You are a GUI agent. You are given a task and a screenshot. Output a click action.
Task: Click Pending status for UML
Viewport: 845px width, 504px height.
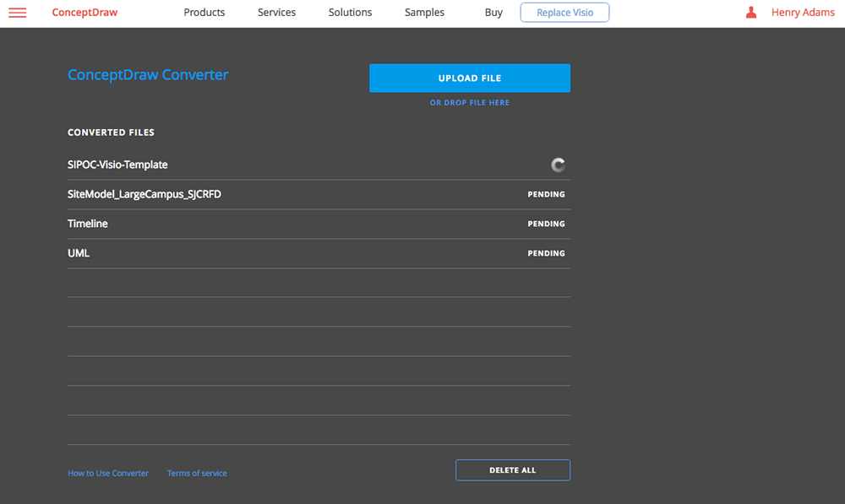pyautogui.click(x=547, y=253)
